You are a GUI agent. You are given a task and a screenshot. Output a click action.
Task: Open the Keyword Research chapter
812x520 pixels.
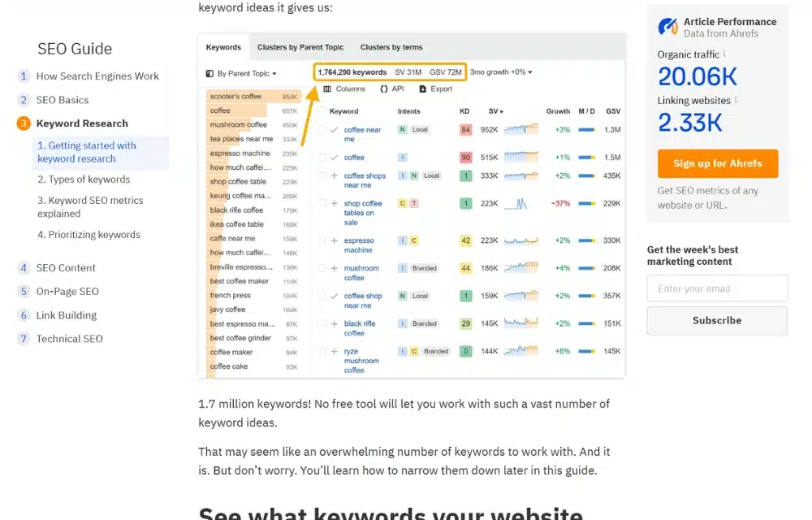click(x=82, y=123)
